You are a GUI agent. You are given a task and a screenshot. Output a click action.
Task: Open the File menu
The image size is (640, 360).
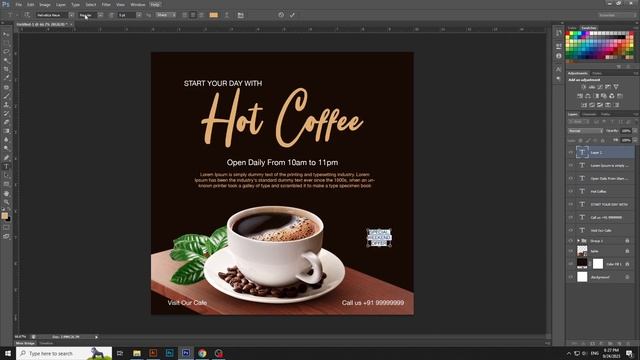pos(18,4)
